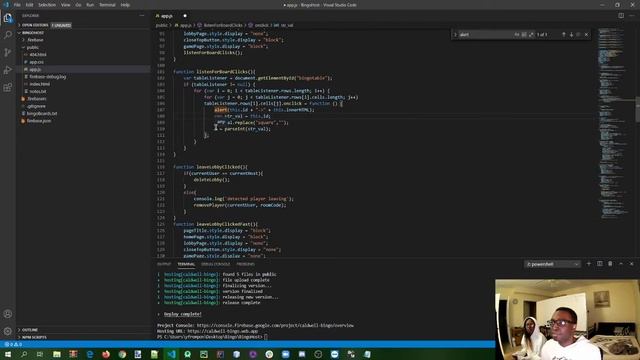Open app.css in the file tree
This screenshot has height=360, width=640.
36,62
